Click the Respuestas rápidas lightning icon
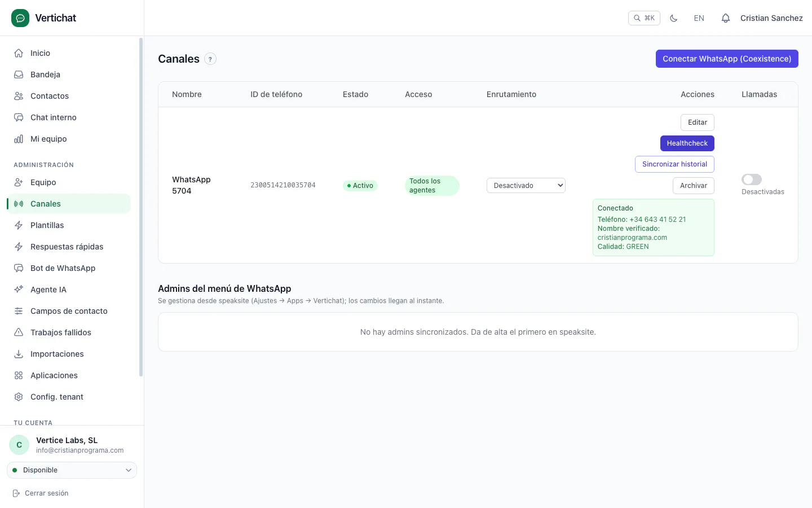The image size is (812, 508). point(19,247)
